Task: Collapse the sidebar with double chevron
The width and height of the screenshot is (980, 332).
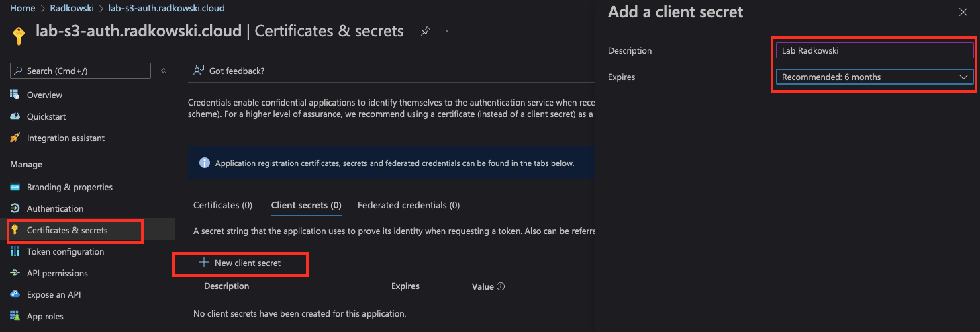Action: point(163,71)
